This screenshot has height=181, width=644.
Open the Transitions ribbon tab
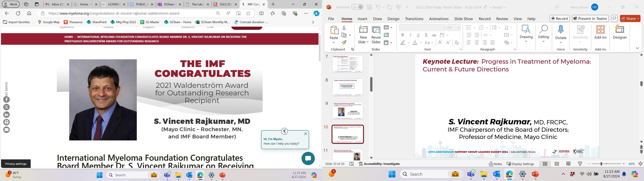[414, 19]
